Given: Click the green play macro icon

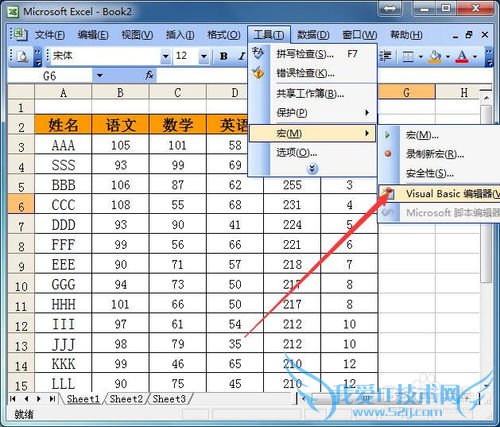Looking at the screenshot, I should [388, 135].
